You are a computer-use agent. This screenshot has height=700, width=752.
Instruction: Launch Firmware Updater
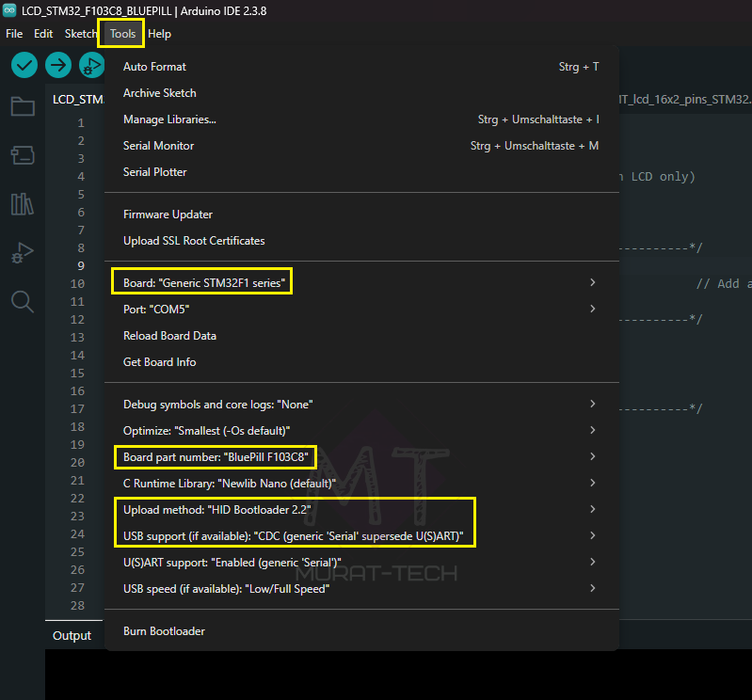tap(361, 215)
